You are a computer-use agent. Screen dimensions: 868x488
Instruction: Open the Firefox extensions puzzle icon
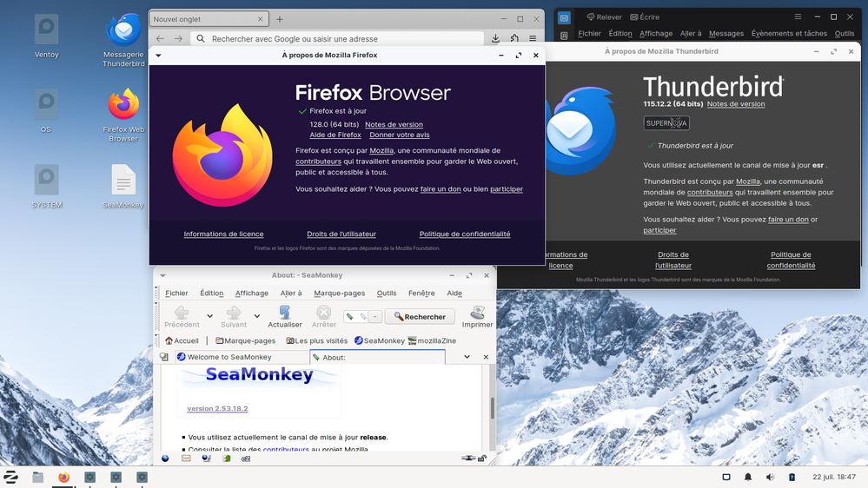tap(514, 38)
